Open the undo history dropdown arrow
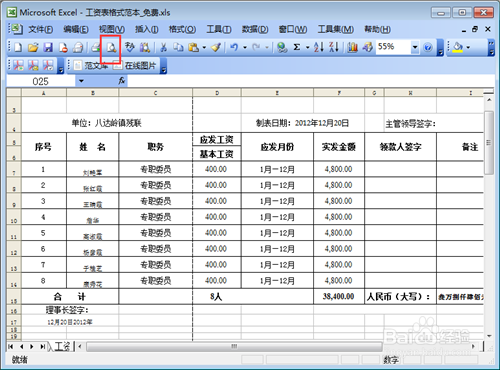500x370 pixels. pyautogui.click(x=245, y=48)
